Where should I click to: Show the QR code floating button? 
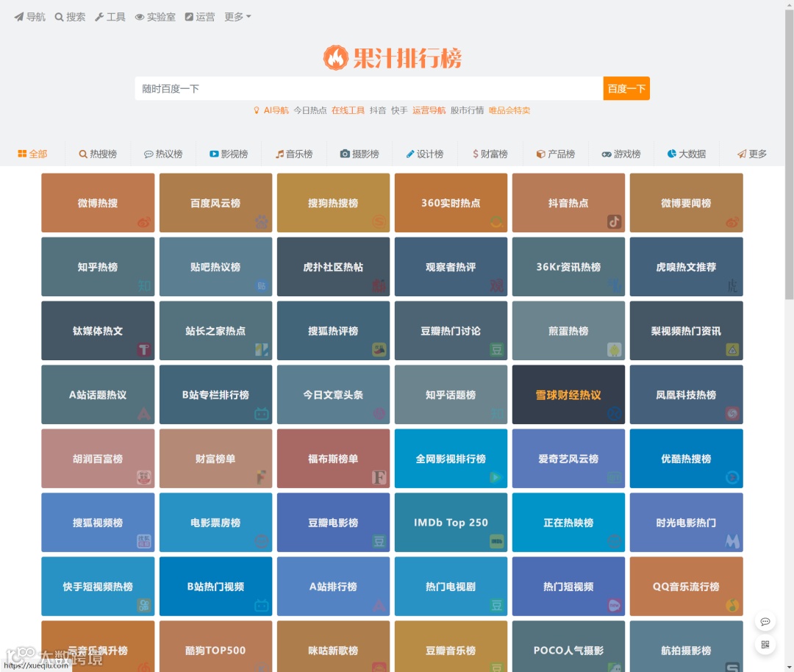click(x=765, y=645)
